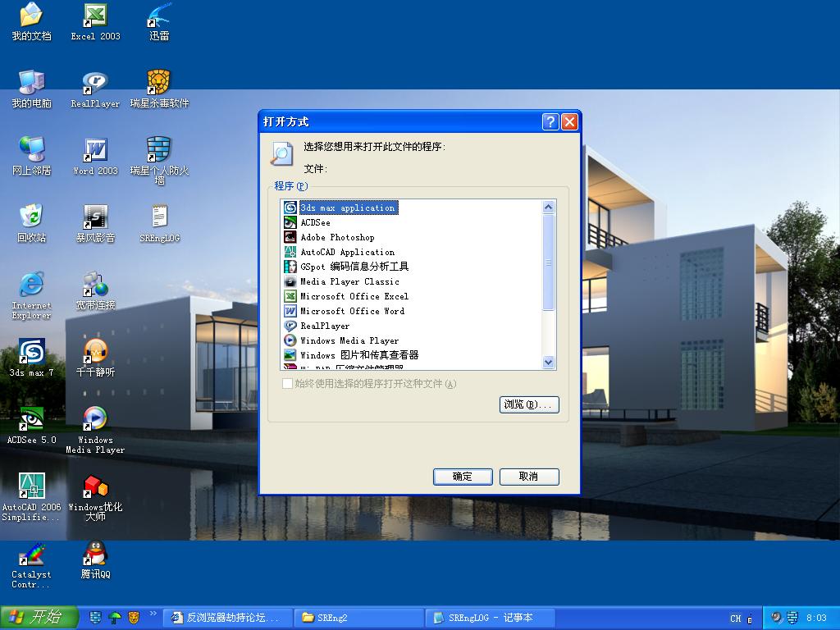Toggle the 始终使用选择的程序 checkbox
The width and height of the screenshot is (840, 630).
pos(287,383)
